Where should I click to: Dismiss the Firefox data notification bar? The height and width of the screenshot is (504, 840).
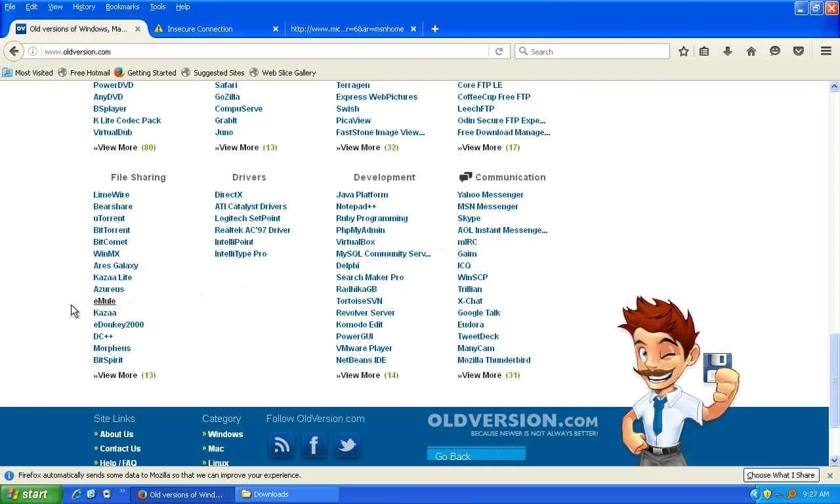coord(829,475)
